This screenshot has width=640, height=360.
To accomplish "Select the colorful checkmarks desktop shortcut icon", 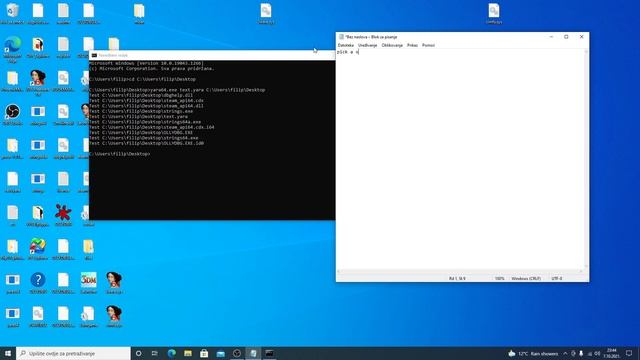I will pyautogui.click(x=38, y=249).
